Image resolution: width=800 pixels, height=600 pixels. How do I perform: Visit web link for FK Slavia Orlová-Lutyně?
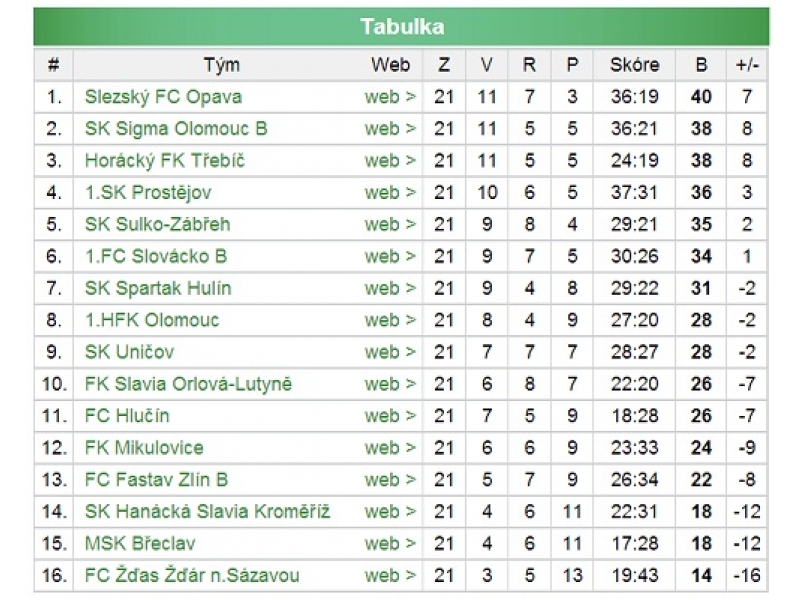tap(390, 385)
